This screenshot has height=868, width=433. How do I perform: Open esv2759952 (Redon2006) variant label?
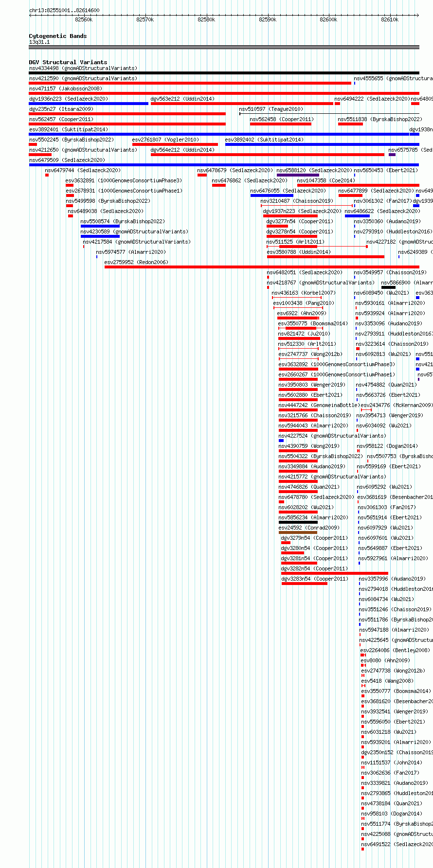pos(137,262)
